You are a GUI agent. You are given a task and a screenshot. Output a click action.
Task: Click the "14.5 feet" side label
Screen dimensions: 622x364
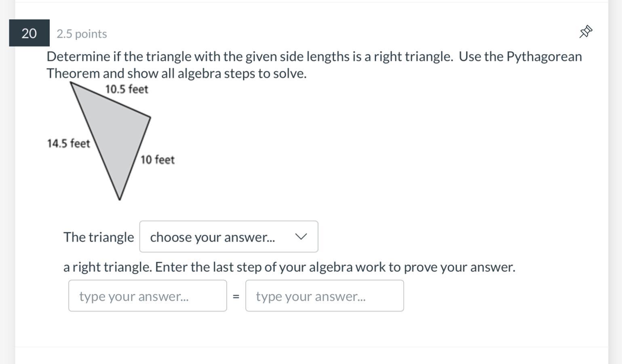click(68, 143)
